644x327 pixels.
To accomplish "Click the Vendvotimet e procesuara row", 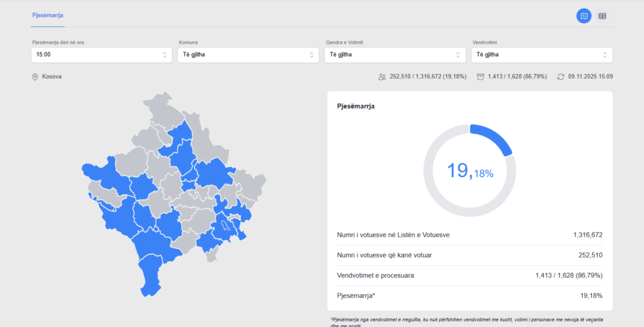I will point(469,276).
